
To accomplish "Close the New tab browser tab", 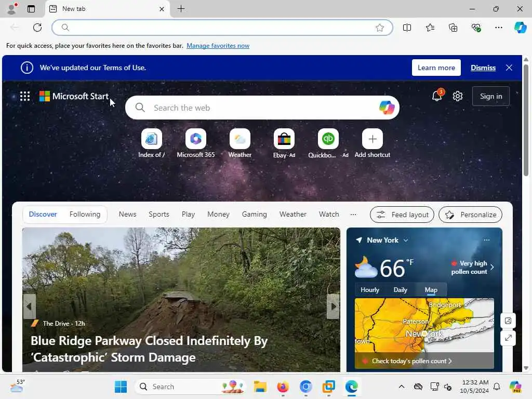I will 162,9.
